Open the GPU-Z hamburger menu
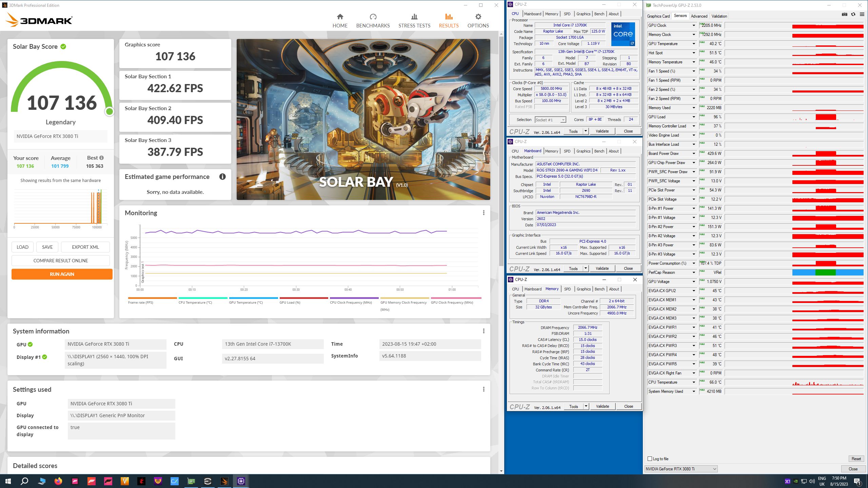This screenshot has width=868, height=488. (x=862, y=15)
